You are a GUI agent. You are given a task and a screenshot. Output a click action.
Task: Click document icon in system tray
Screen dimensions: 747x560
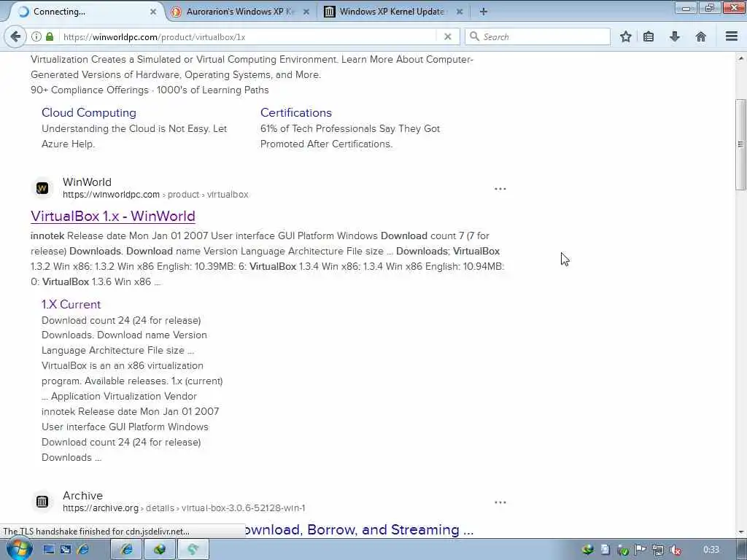(605, 550)
